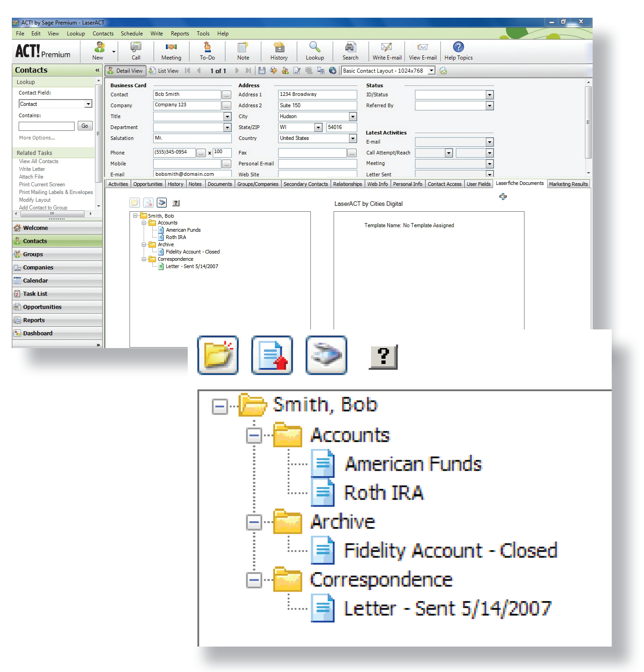Open the Dashboard section in sidebar

tap(57, 333)
